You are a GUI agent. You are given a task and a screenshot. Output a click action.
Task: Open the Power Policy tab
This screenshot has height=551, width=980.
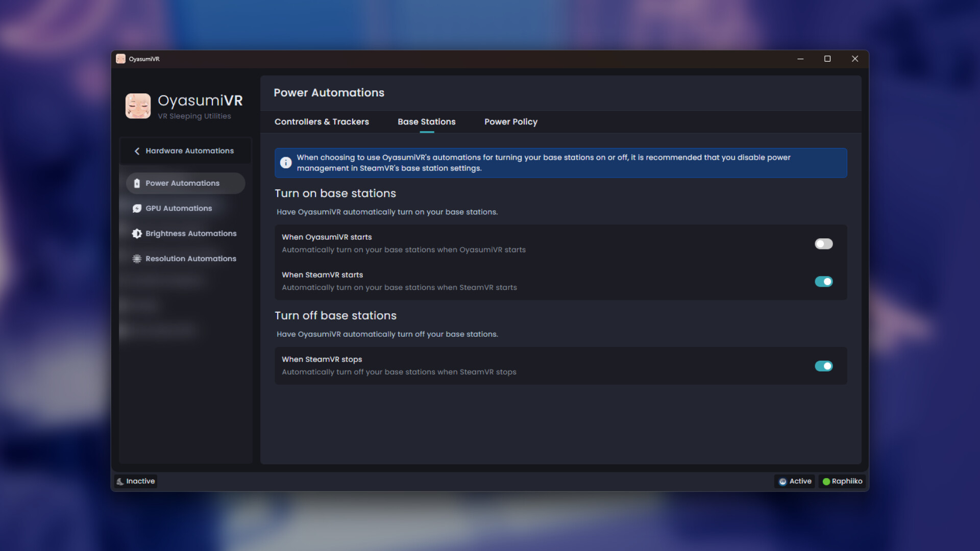510,121
